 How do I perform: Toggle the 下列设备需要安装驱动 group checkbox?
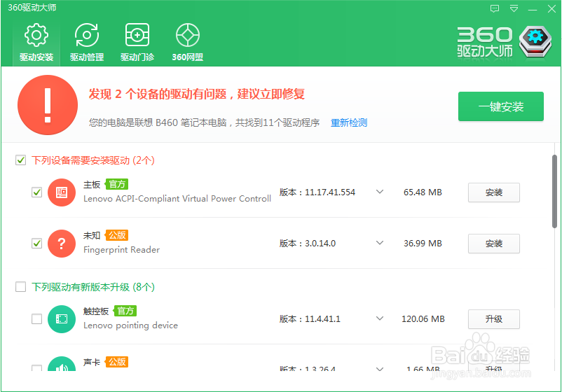pos(21,160)
